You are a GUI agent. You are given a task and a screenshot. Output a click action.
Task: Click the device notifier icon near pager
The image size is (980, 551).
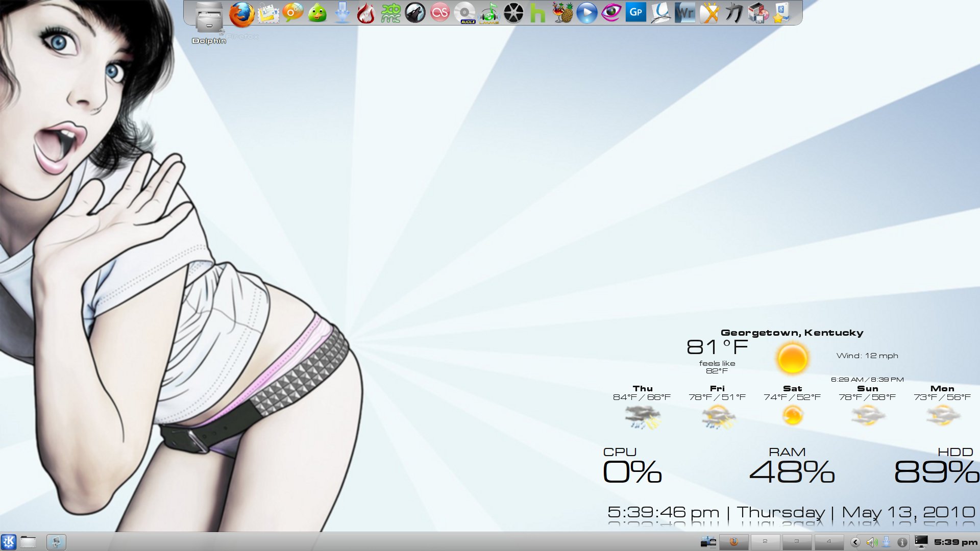[708, 542]
